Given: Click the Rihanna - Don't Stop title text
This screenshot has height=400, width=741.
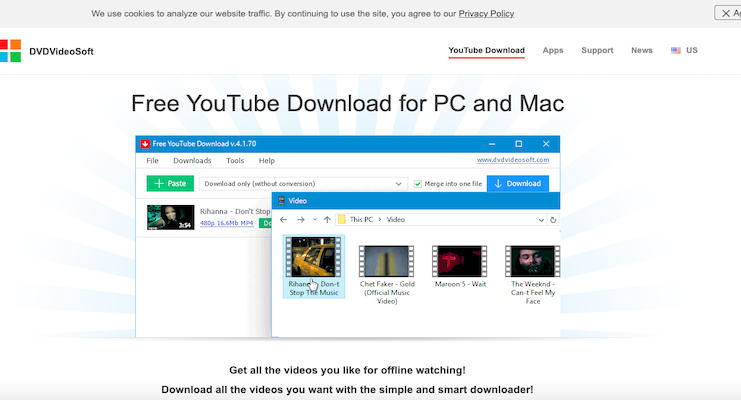Looking at the screenshot, I should pyautogui.click(x=235, y=211).
